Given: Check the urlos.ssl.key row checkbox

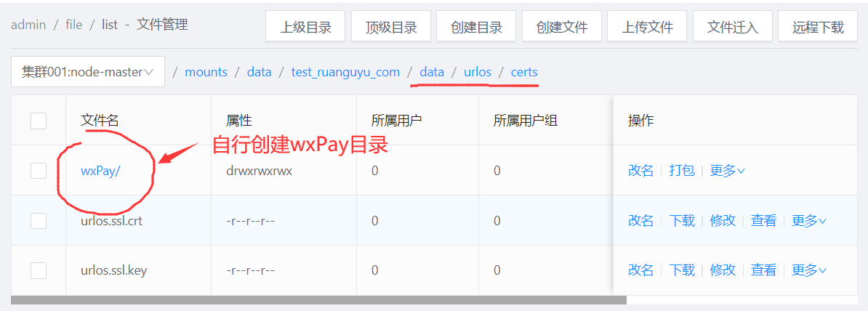Looking at the screenshot, I should 39,270.
